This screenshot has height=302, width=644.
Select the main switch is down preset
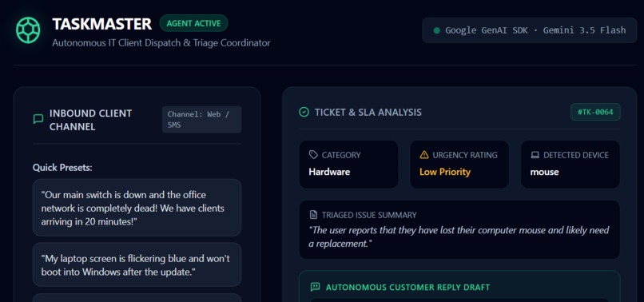pyautogui.click(x=137, y=208)
